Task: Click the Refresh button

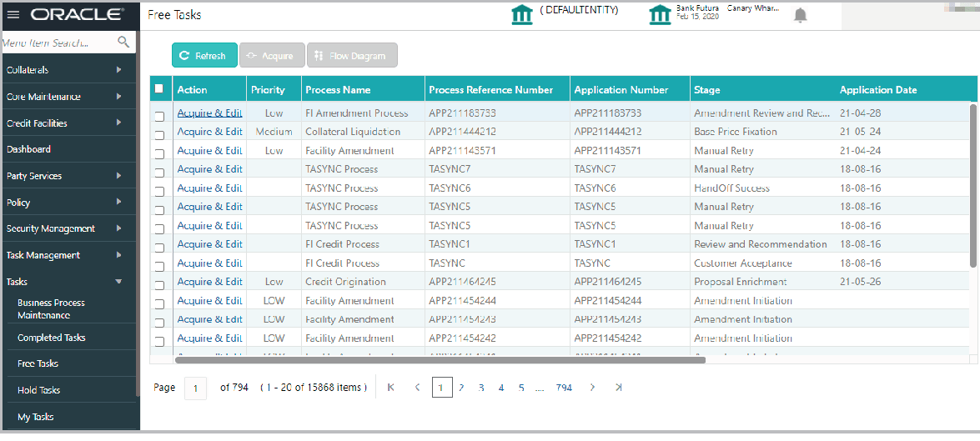Action: click(x=204, y=55)
